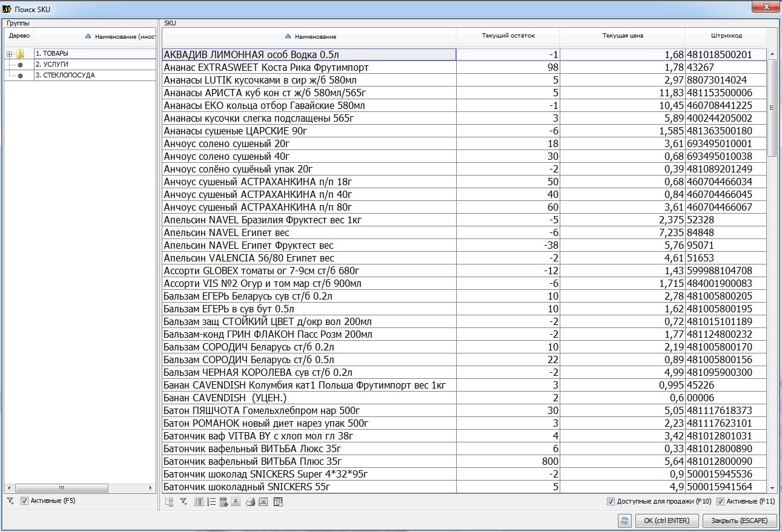Click the filter icon under the Группы panel
The image size is (782, 532).
[10, 501]
